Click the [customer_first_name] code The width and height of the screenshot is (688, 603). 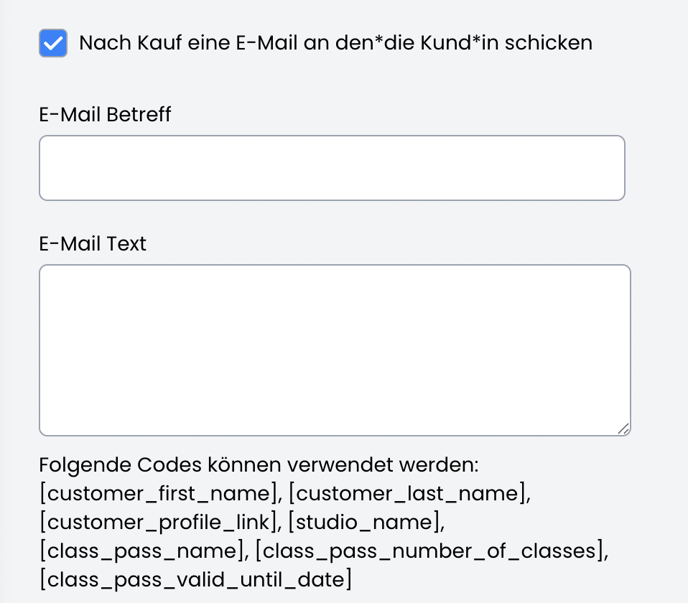pyautogui.click(x=160, y=493)
